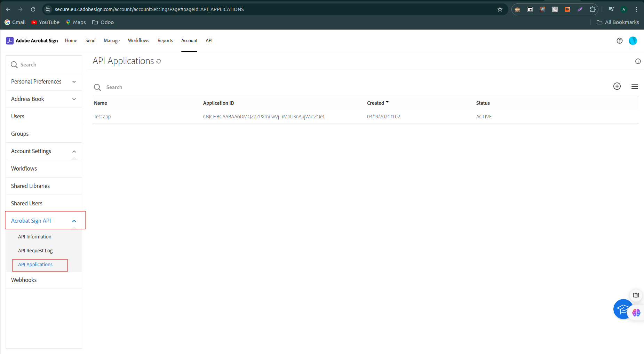Refresh the API Applications list icon
The image size is (644, 354).
point(159,61)
